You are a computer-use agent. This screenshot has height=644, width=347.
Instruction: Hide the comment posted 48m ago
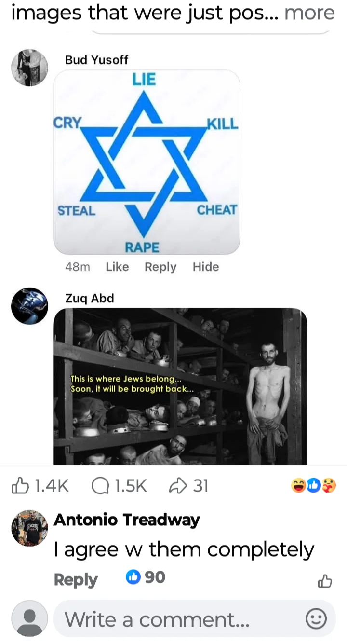point(206,267)
